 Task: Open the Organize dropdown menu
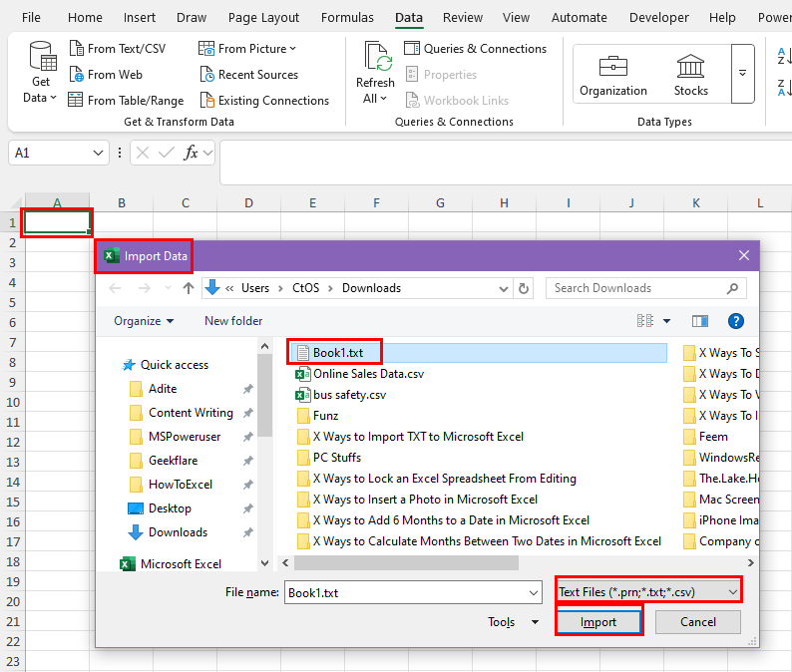pyautogui.click(x=144, y=321)
